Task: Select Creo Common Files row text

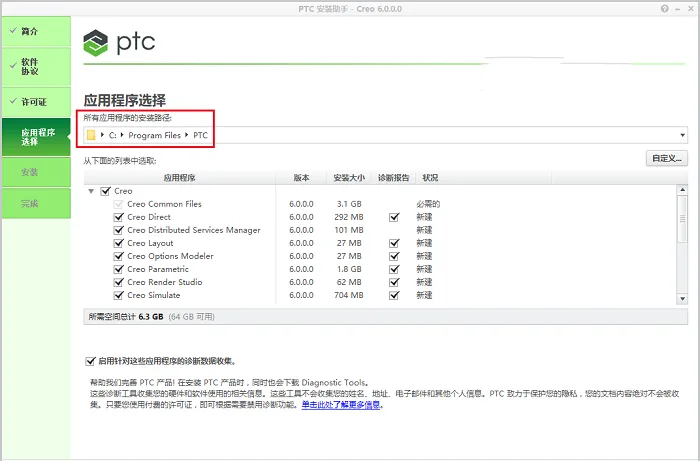Action: click(164, 204)
